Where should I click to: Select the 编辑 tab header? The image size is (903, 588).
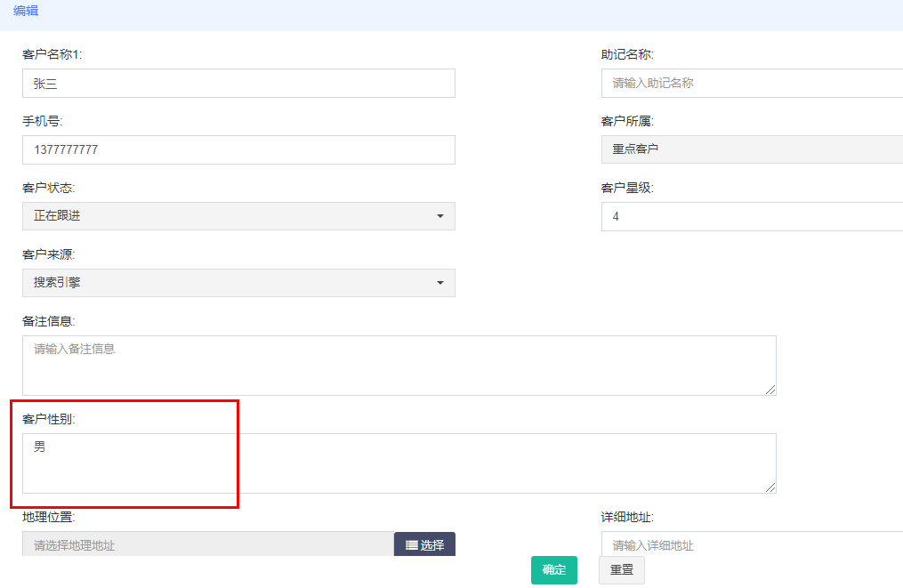point(26,11)
